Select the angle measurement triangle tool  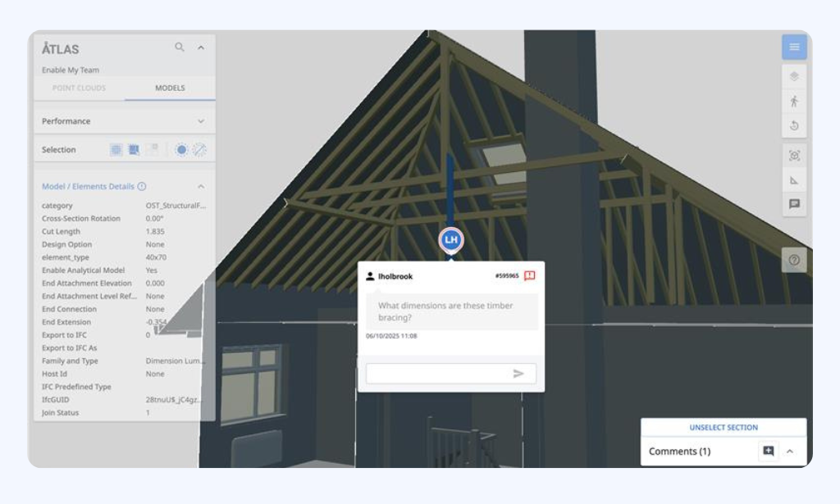794,180
